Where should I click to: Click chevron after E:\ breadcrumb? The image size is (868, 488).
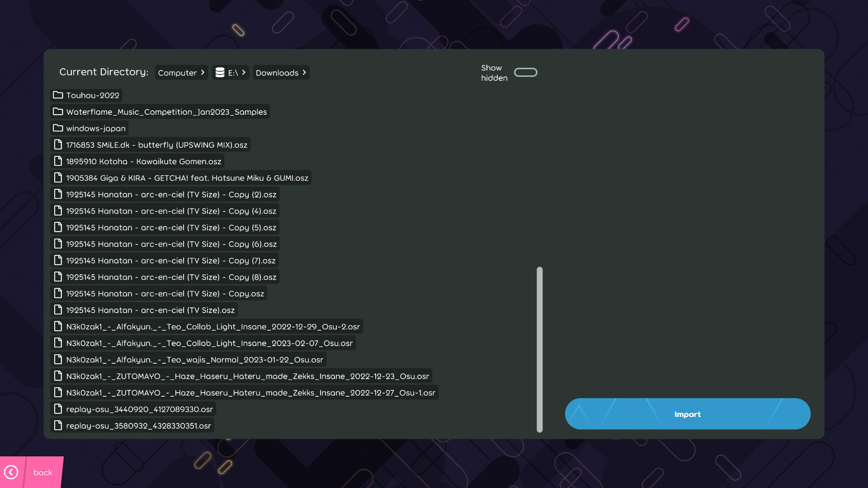244,72
